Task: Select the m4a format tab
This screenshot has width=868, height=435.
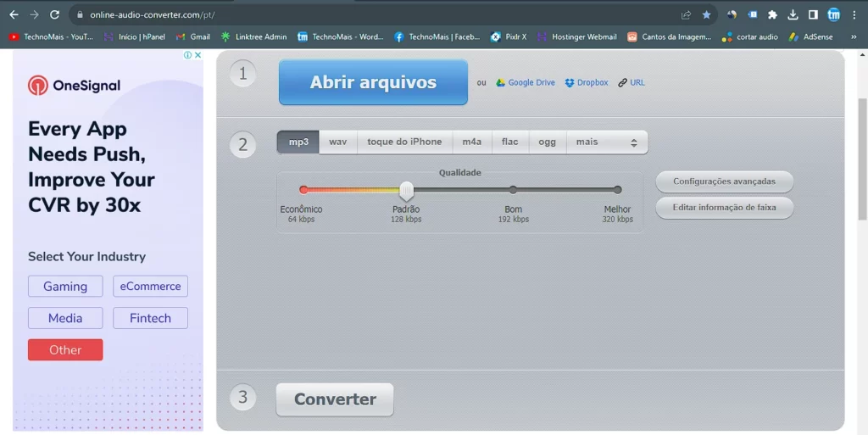Action: point(471,142)
